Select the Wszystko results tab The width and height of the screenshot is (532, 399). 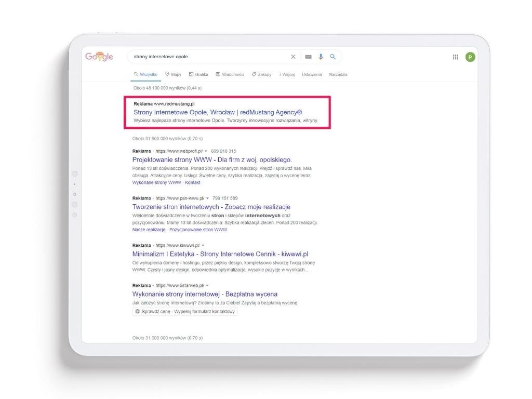point(145,74)
